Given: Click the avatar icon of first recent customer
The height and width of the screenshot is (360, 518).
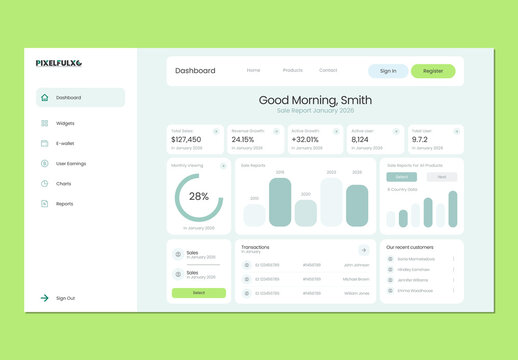Looking at the screenshot, I should tap(390, 259).
